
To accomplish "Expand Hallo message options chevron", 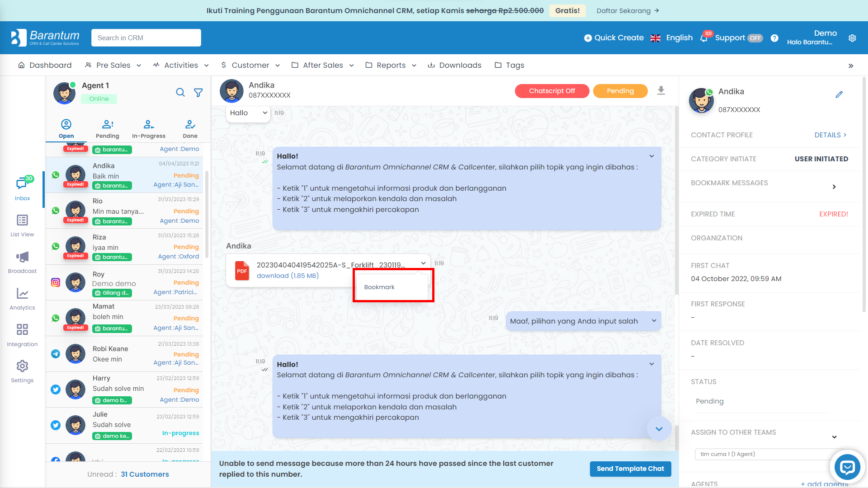I will [x=265, y=113].
